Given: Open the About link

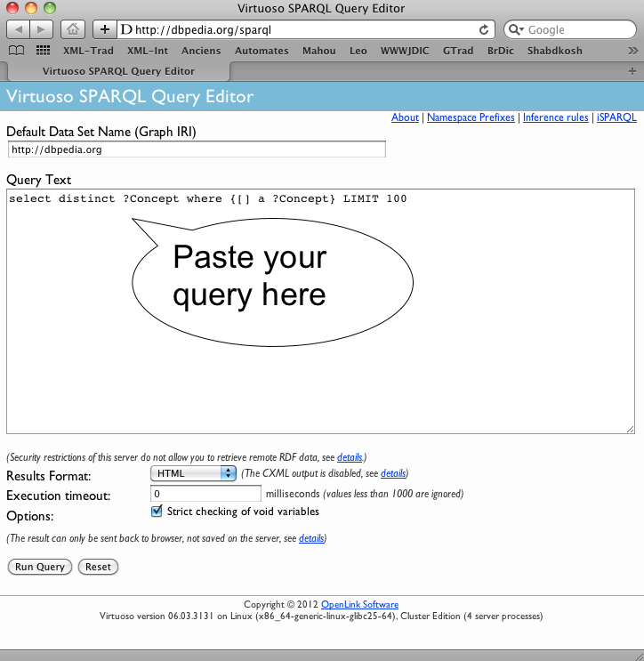Looking at the screenshot, I should [405, 117].
